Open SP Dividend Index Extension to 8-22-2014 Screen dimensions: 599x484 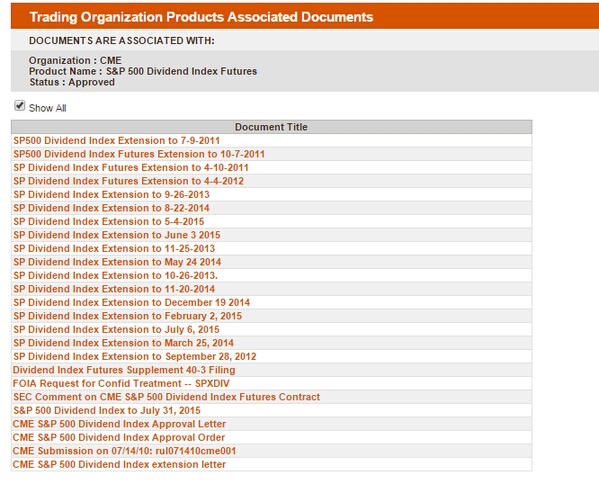pos(112,208)
